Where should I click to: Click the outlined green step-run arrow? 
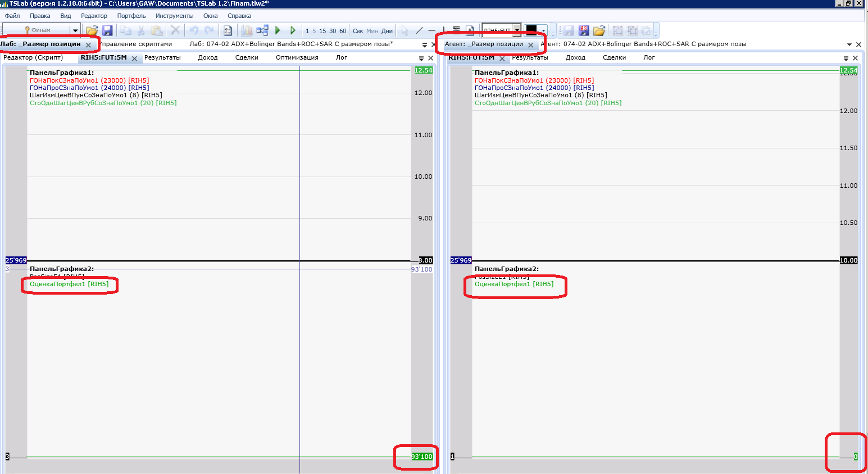pos(293,30)
